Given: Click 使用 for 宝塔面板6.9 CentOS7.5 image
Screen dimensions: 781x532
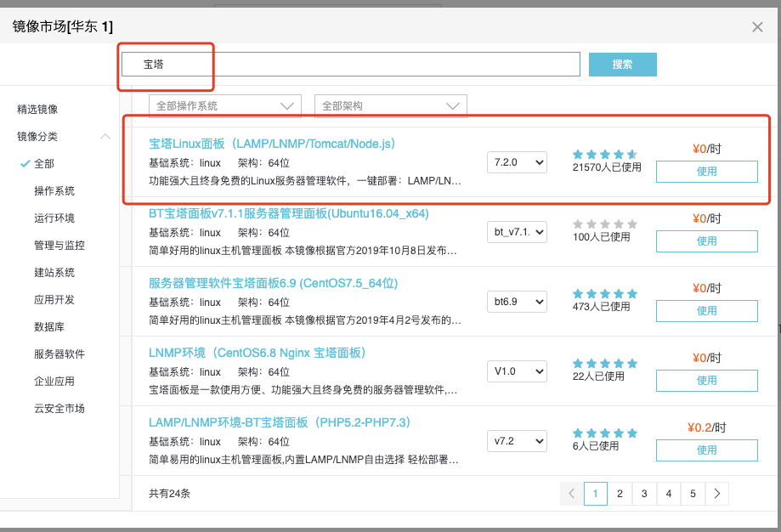Looking at the screenshot, I should click(707, 311).
